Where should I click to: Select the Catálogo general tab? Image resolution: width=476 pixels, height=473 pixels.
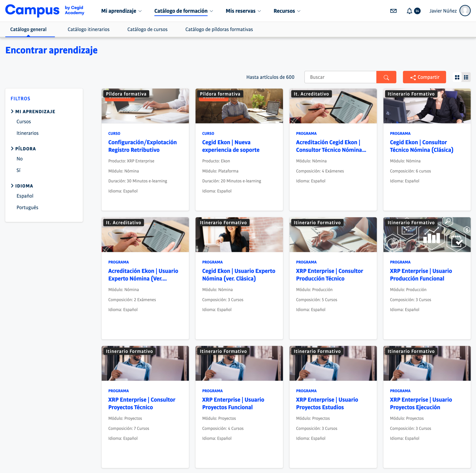click(28, 29)
